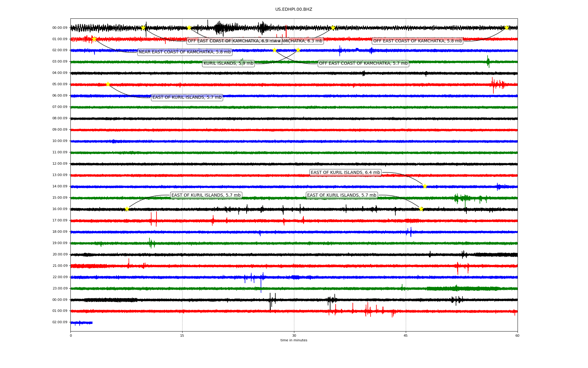Click the 06:00:09 time label
The image size is (588, 368).
(x=60, y=96)
